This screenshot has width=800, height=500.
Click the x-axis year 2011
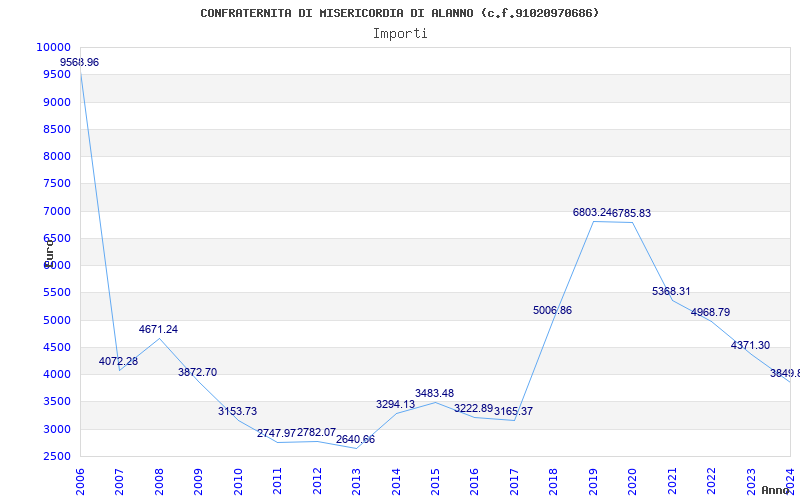point(278,481)
